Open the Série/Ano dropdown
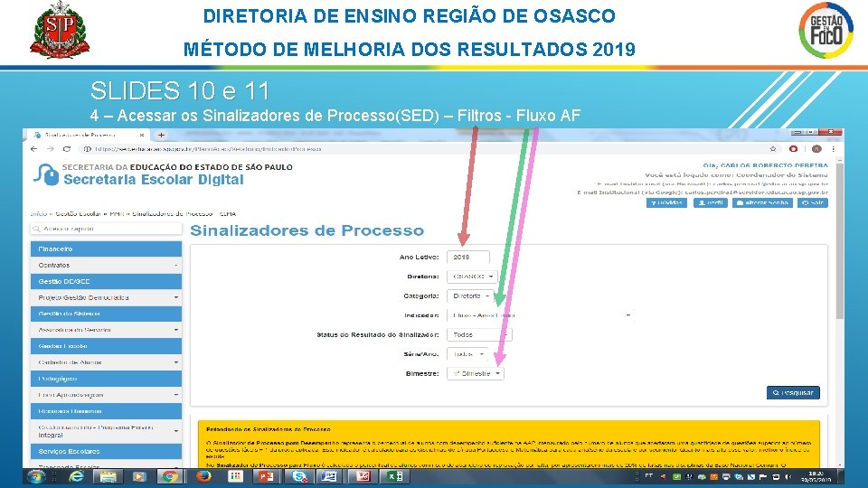Image resolution: width=868 pixels, height=488 pixels. [467, 354]
